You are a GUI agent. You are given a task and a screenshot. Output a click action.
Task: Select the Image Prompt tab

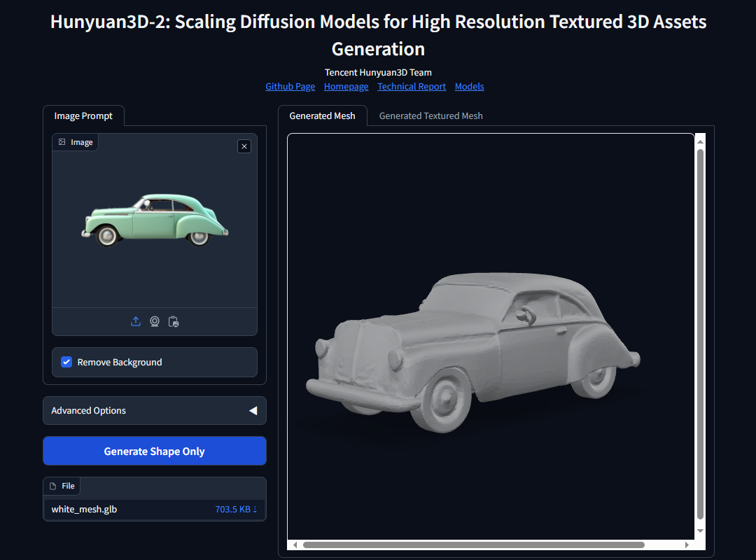[x=83, y=116]
